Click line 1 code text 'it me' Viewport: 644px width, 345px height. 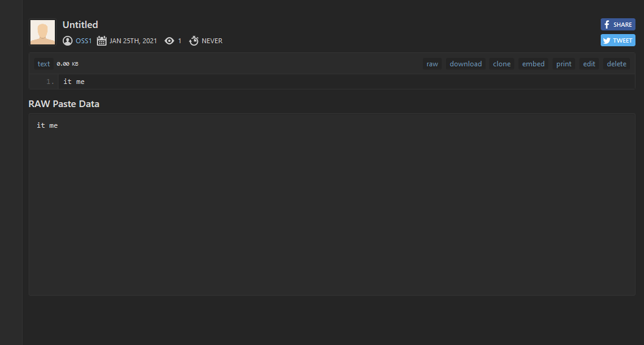click(x=74, y=82)
